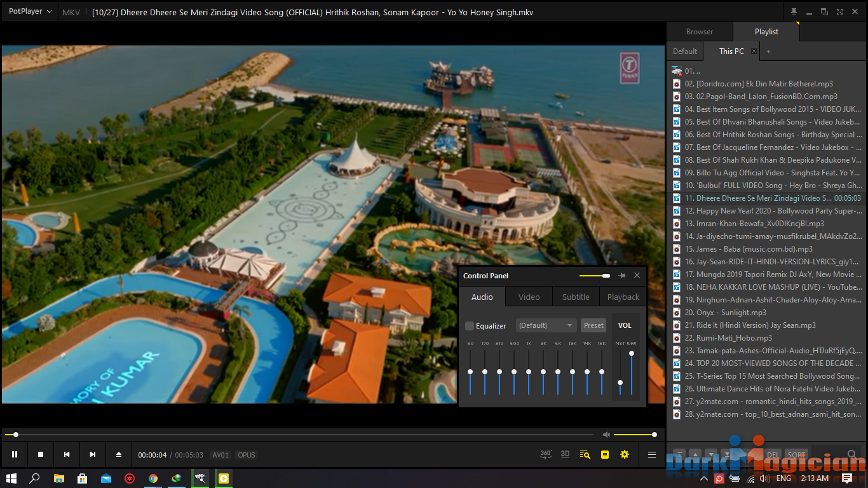The width and height of the screenshot is (868, 488).
Task: Open the equalizer (Default) preset dropdown
Action: 546,325
